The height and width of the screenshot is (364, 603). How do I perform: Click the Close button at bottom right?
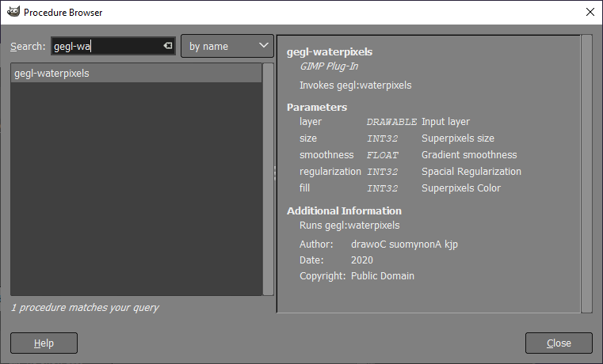click(559, 343)
